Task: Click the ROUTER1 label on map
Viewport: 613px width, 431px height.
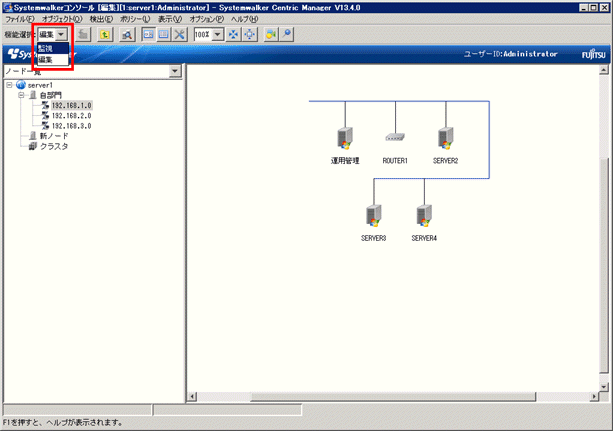Action: tap(395, 161)
